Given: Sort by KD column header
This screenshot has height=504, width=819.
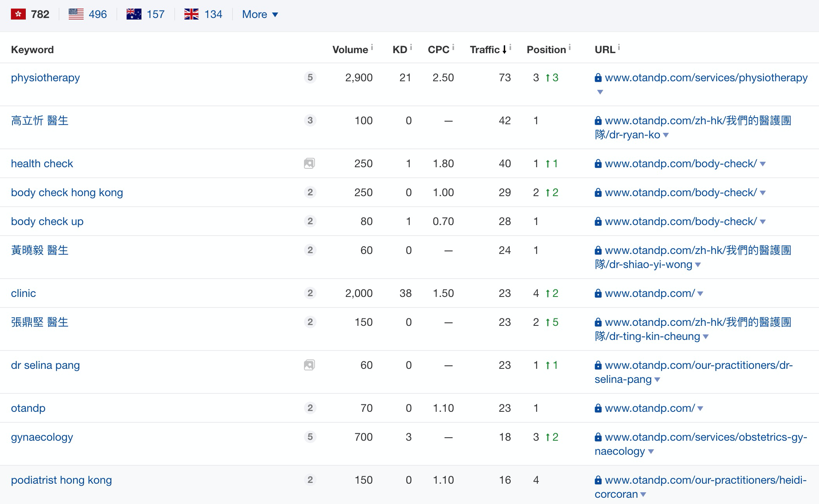Looking at the screenshot, I should [400, 50].
